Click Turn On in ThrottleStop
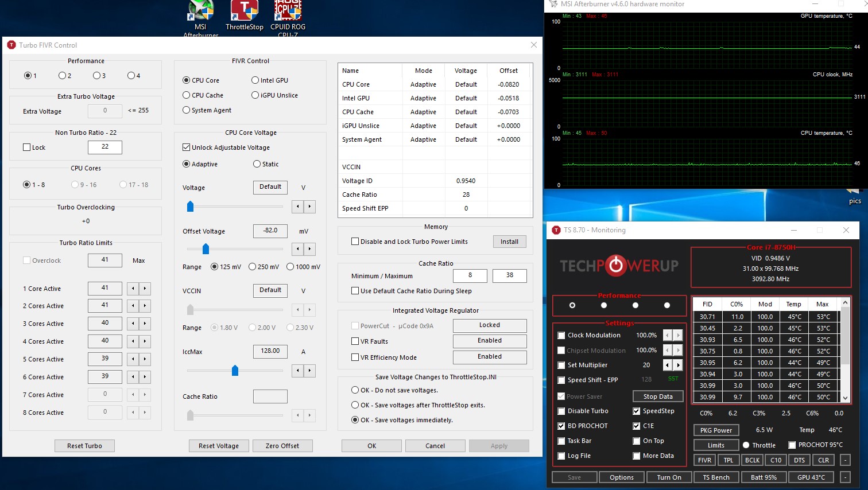The width and height of the screenshot is (868, 490). tap(669, 477)
